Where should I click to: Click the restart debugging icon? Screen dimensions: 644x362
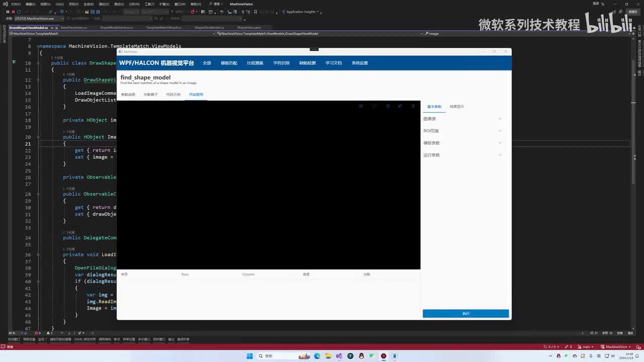coord(19,12)
